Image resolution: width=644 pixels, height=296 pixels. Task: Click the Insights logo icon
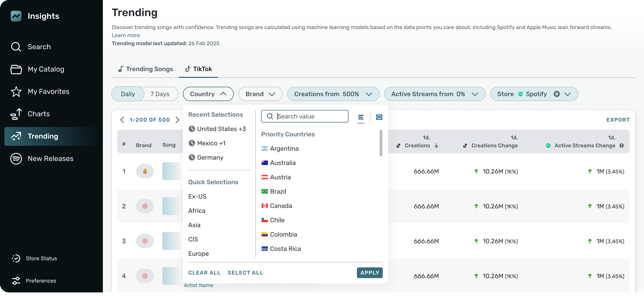pyautogui.click(x=16, y=16)
